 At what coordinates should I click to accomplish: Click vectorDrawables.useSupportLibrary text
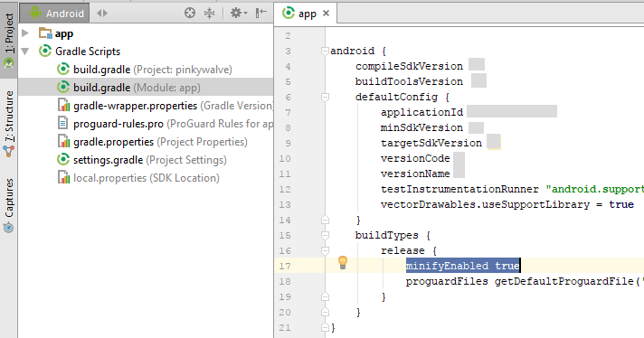click(x=485, y=204)
